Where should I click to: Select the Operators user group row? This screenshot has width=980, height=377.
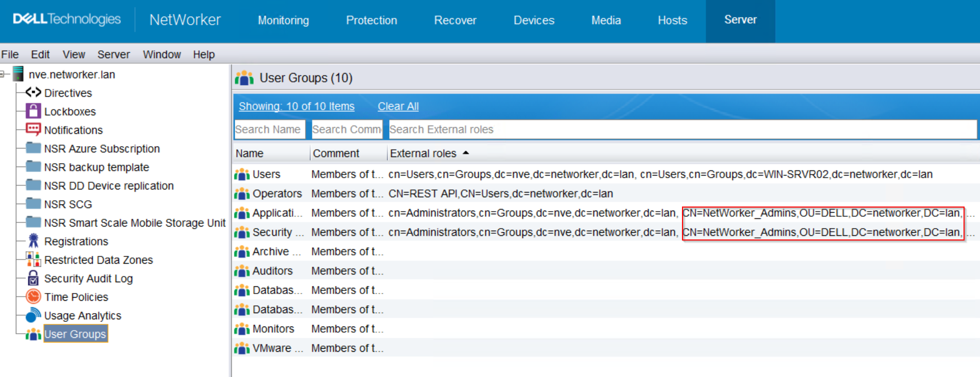277,194
